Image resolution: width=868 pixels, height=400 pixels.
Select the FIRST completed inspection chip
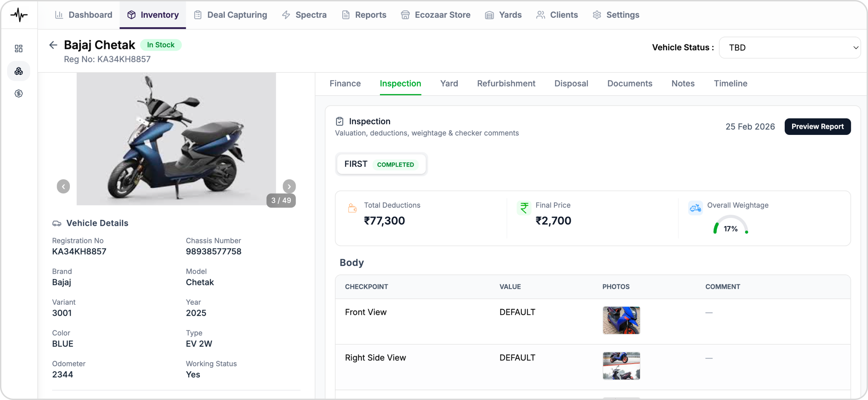point(381,164)
